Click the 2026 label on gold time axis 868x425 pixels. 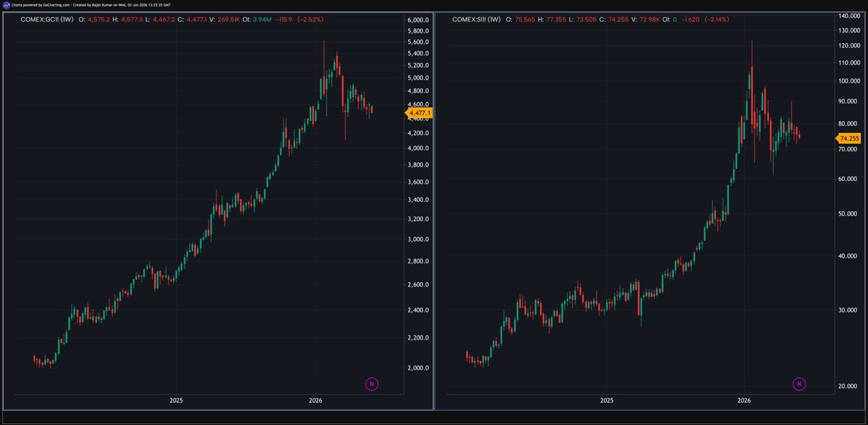point(315,400)
